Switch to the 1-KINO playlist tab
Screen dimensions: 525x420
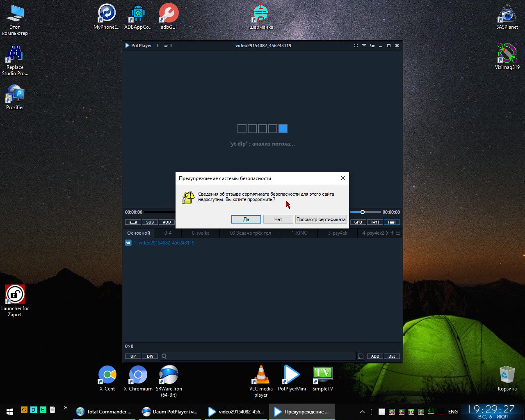click(299, 233)
